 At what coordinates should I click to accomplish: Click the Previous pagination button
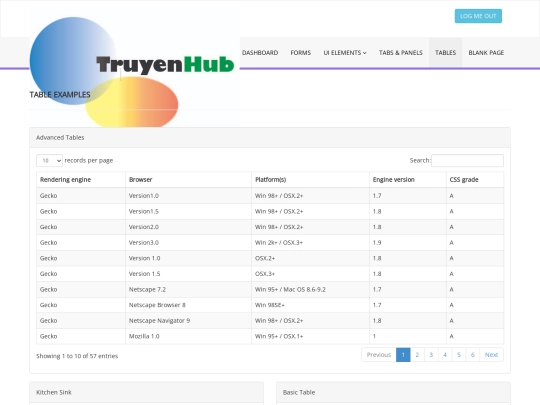[x=378, y=355]
